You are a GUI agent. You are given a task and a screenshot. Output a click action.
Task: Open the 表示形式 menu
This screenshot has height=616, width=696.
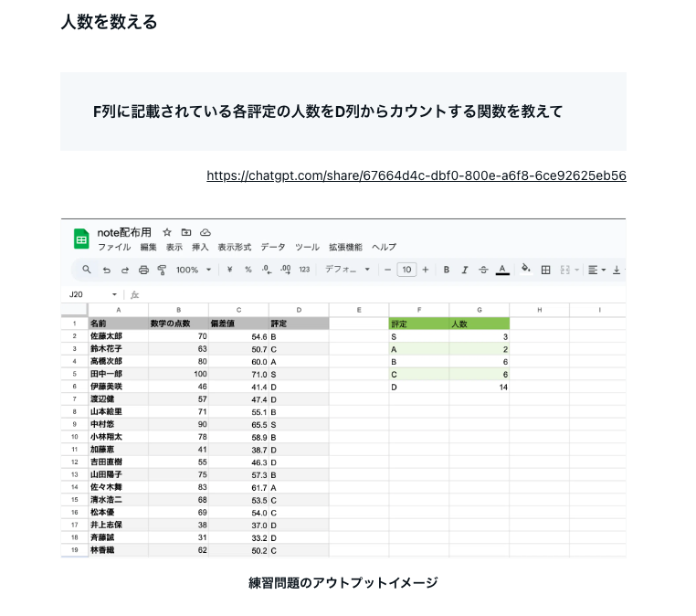pyautogui.click(x=235, y=247)
